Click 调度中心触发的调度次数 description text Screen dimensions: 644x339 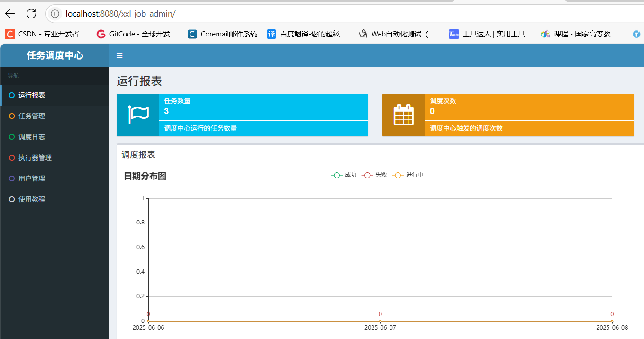point(466,128)
